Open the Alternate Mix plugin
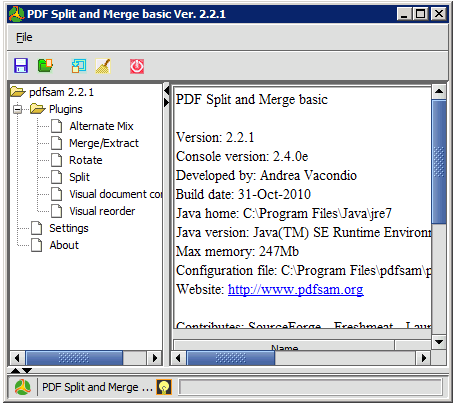The height and width of the screenshot is (405, 454). tap(101, 126)
